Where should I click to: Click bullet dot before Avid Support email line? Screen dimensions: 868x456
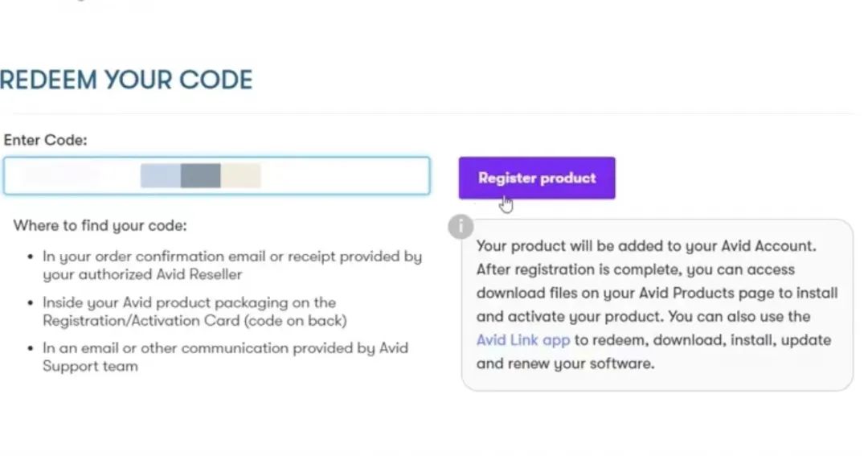[x=31, y=348]
